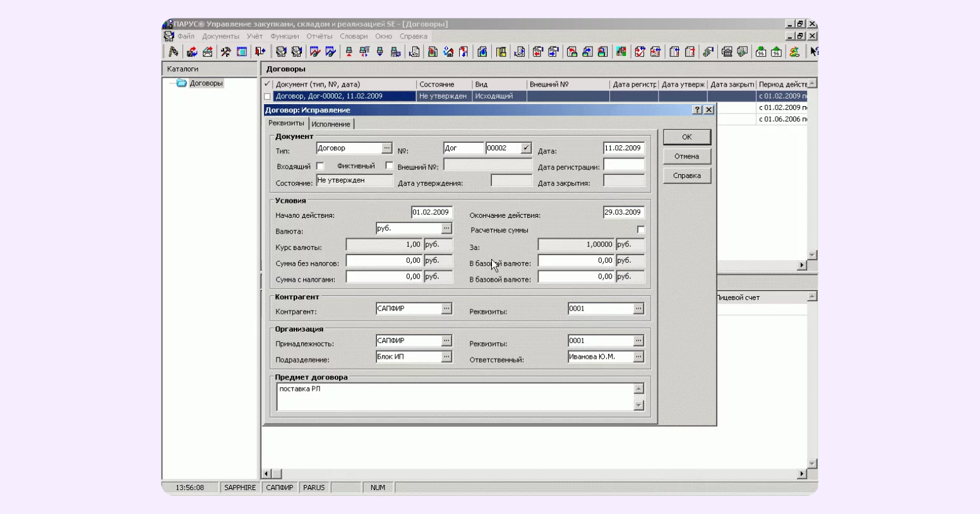Open the Файл menu

click(186, 36)
